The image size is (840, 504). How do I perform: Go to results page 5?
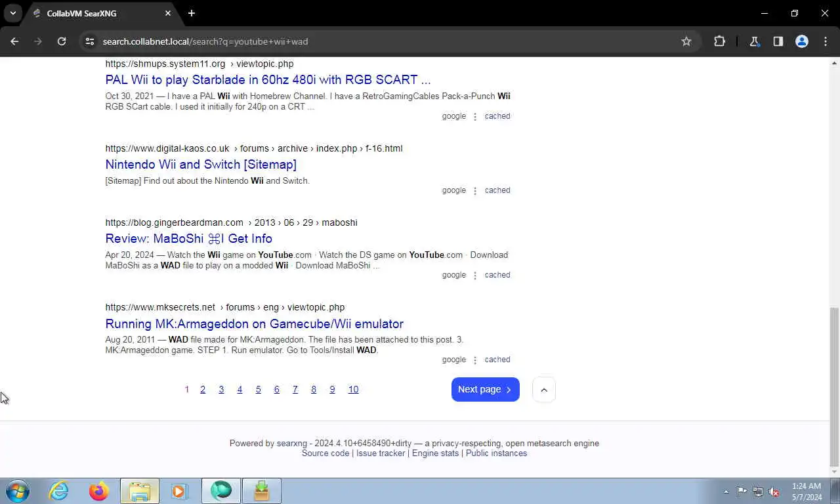(258, 390)
